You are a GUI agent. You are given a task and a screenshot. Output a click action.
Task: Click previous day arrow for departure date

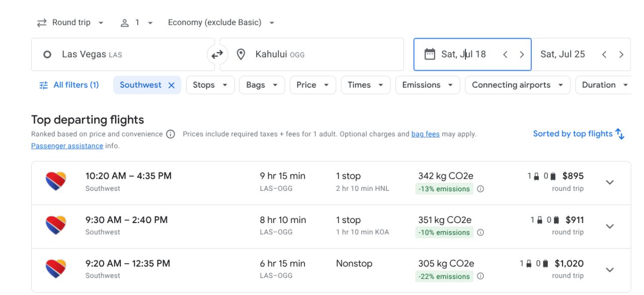click(505, 54)
